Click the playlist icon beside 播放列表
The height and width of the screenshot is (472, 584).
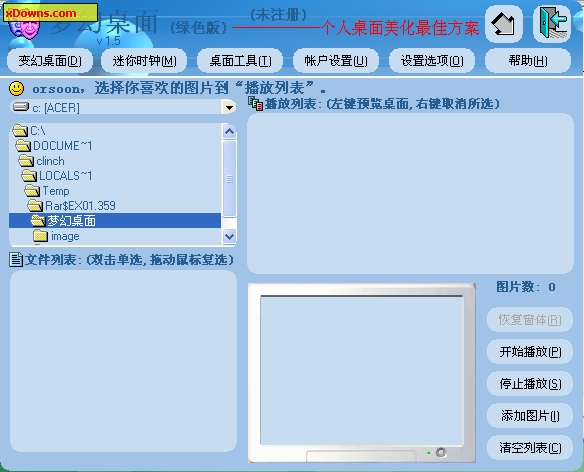pyautogui.click(x=256, y=104)
